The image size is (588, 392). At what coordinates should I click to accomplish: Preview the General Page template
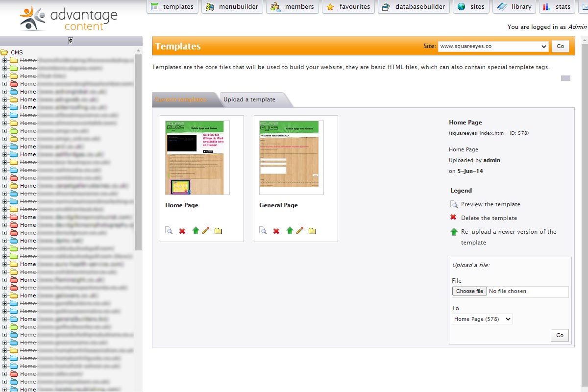point(263,231)
